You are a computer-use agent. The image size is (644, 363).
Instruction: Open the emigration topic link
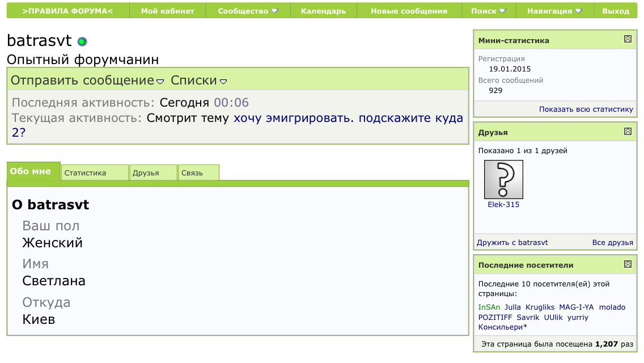(237, 125)
